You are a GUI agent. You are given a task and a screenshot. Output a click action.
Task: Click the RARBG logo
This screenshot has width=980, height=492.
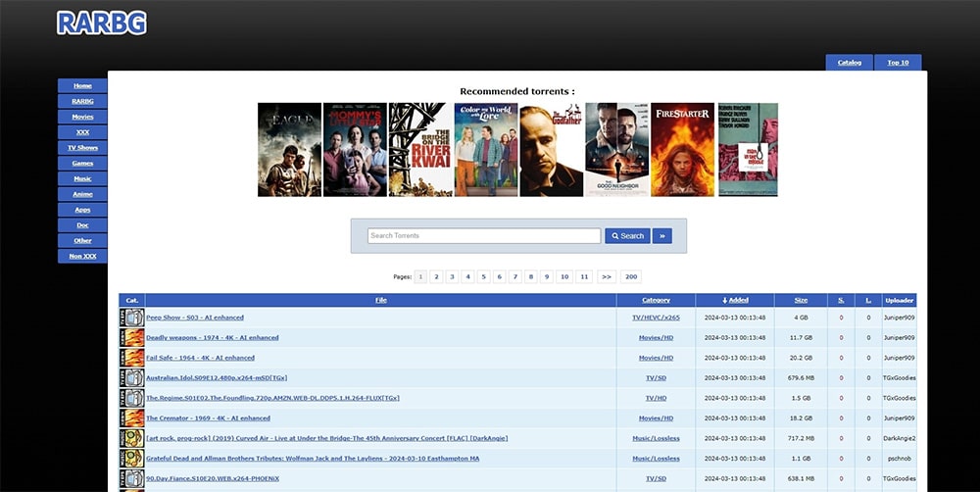point(102,24)
